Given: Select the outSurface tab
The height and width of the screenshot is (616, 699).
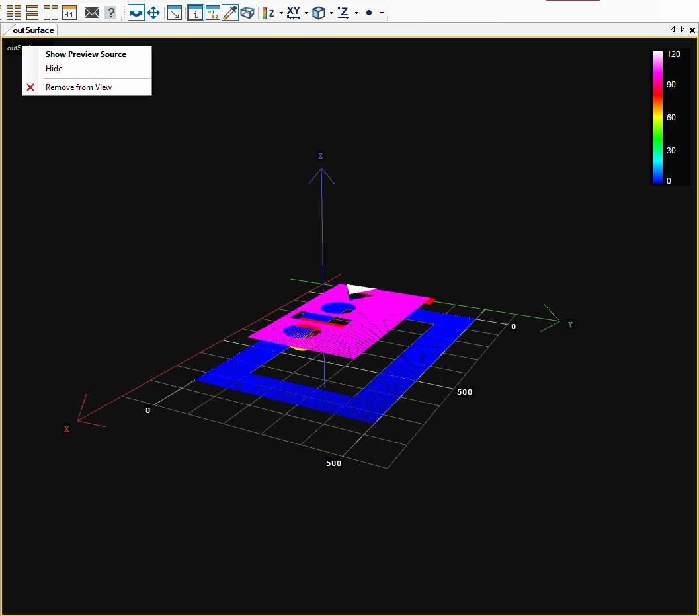Looking at the screenshot, I should (x=33, y=30).
